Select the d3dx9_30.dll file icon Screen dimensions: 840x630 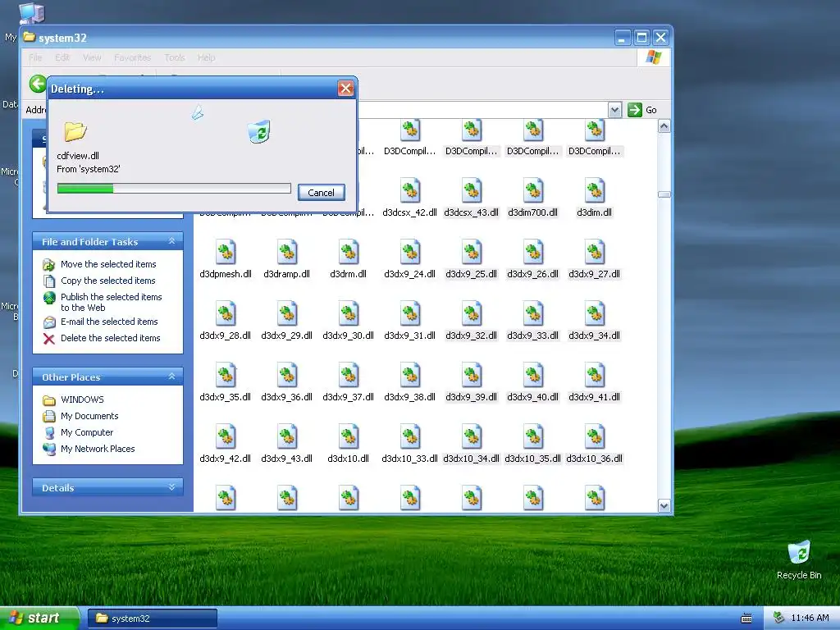(349, 313)
